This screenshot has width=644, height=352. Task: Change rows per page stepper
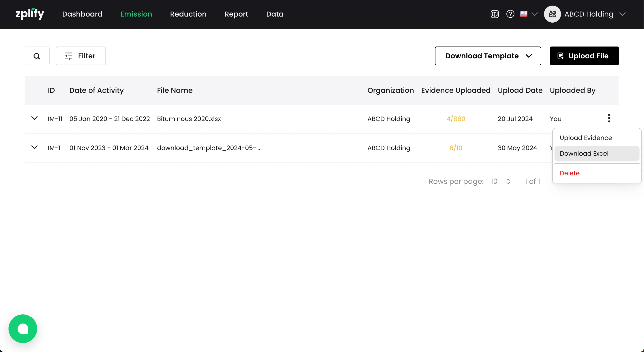pyautogui.click(x=508, y=181)
